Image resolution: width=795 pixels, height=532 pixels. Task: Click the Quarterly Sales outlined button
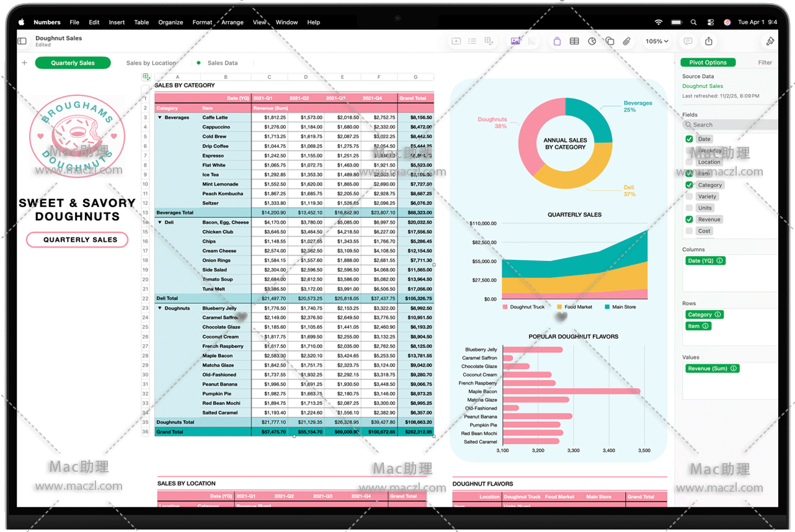click(77, 240)
